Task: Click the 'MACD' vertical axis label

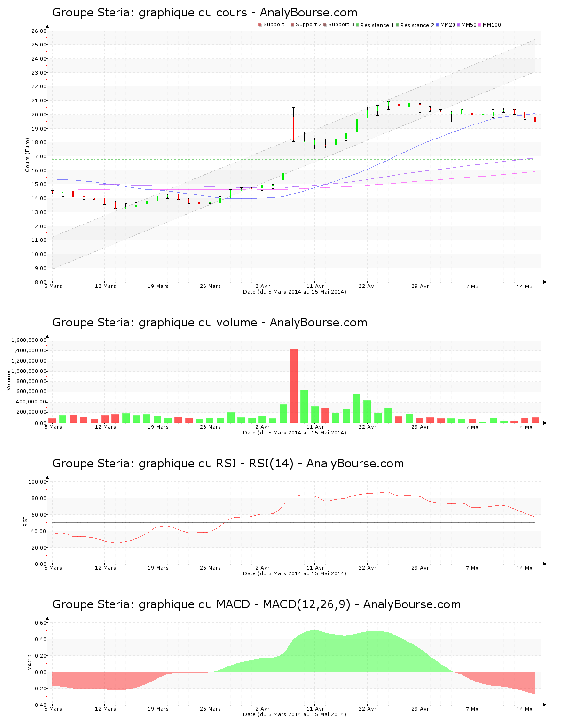Action: [30, 662]
